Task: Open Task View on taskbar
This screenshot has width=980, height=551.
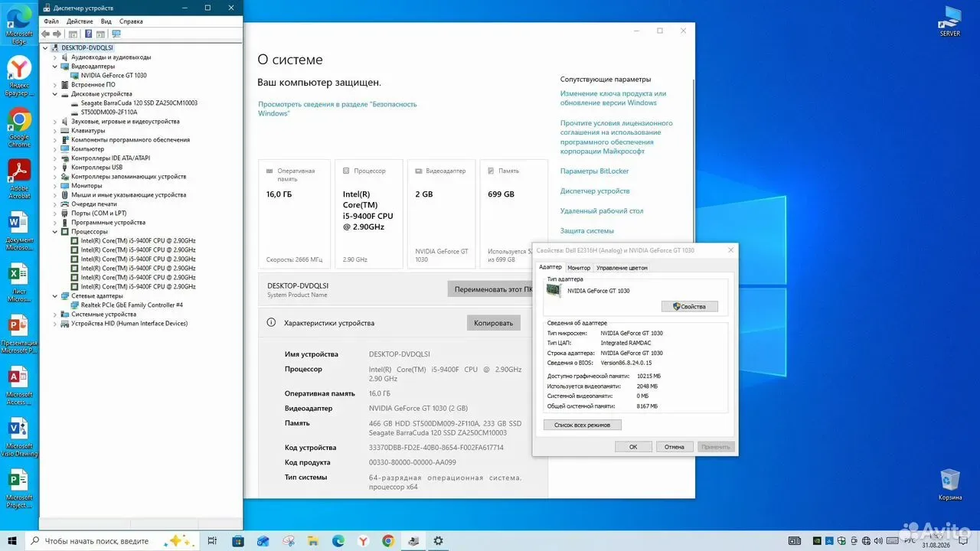Action: pos(213,540)
